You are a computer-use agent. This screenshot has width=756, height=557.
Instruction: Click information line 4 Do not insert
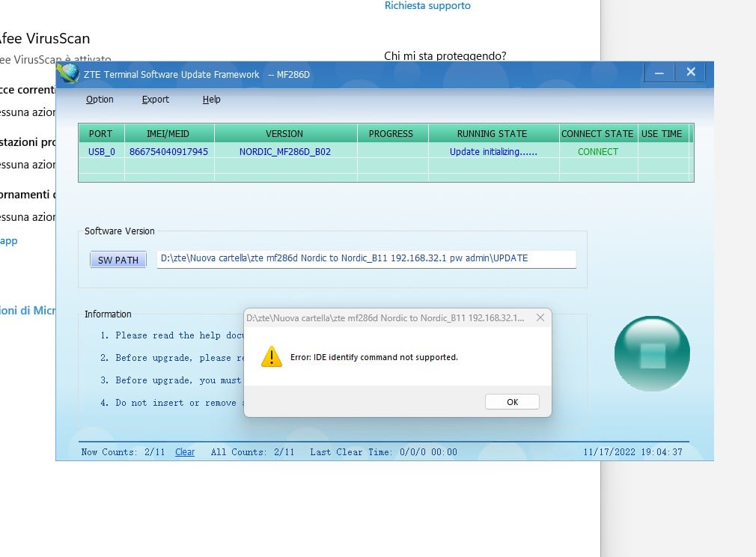(x=172, y=403)
